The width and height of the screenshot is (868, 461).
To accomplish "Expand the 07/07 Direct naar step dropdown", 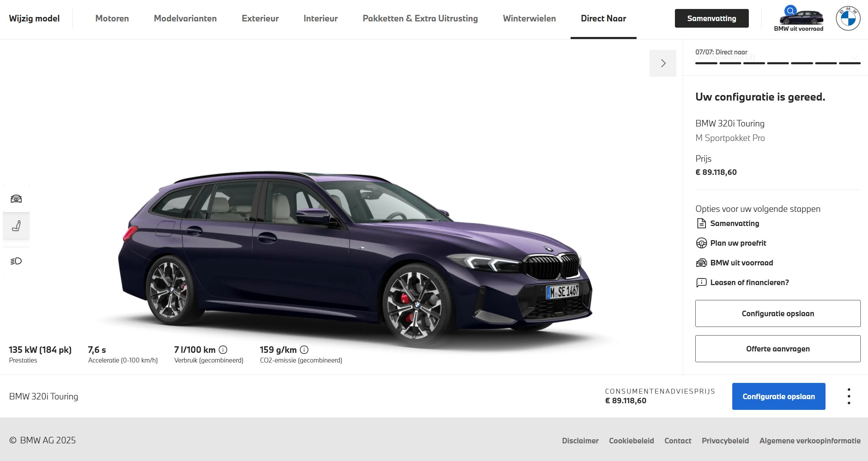I will pos(854,57).
